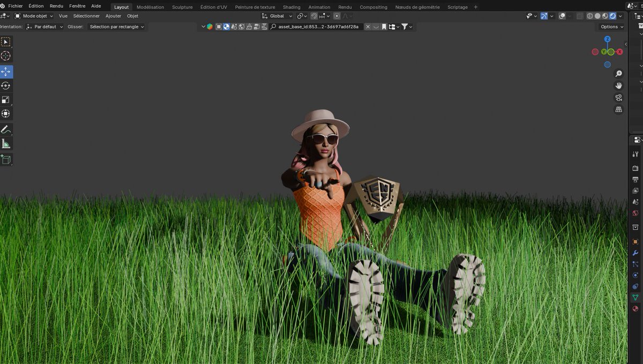Select the Measure tool
Viewport: 643px width, 364px height.
click(6, 143)
